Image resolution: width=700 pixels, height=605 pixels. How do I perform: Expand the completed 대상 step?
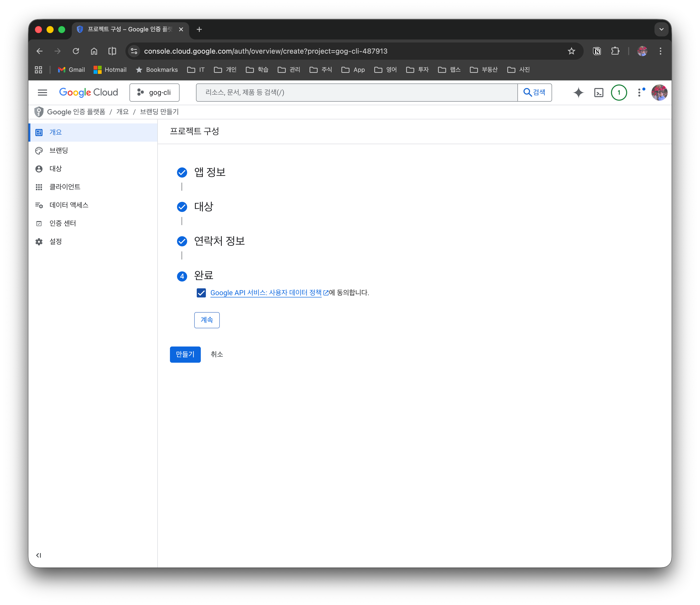tap(203, 207)
